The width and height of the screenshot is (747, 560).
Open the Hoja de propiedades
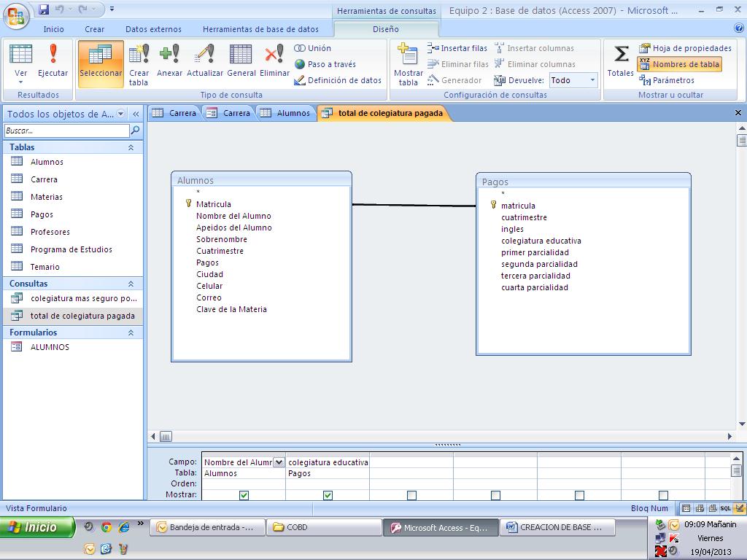686,47
